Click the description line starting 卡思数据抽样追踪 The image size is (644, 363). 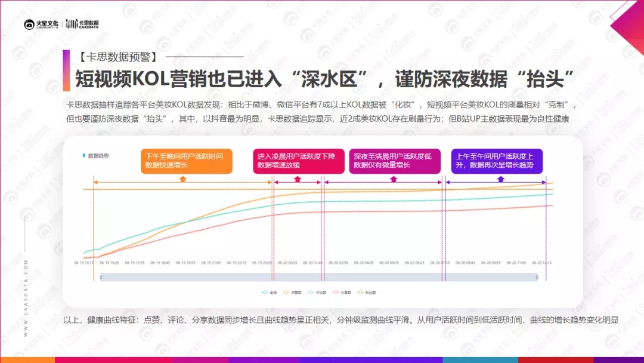321,105
